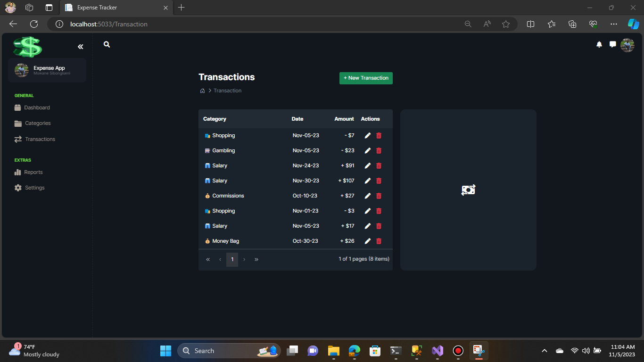Delete the Shopping transaction via trash icon
Screen dimensions: 644x362
(x=379, y=135)
